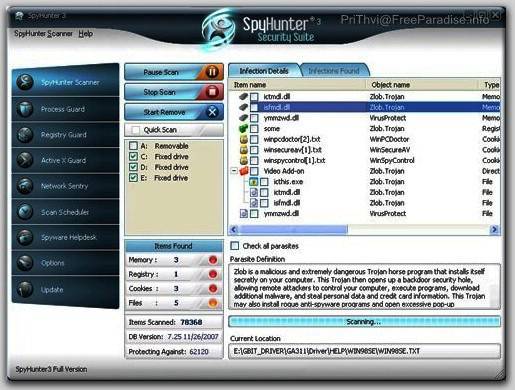Sort by the Item name column header
Viewport: 515px width, 390px height.
tap(298, 85)
